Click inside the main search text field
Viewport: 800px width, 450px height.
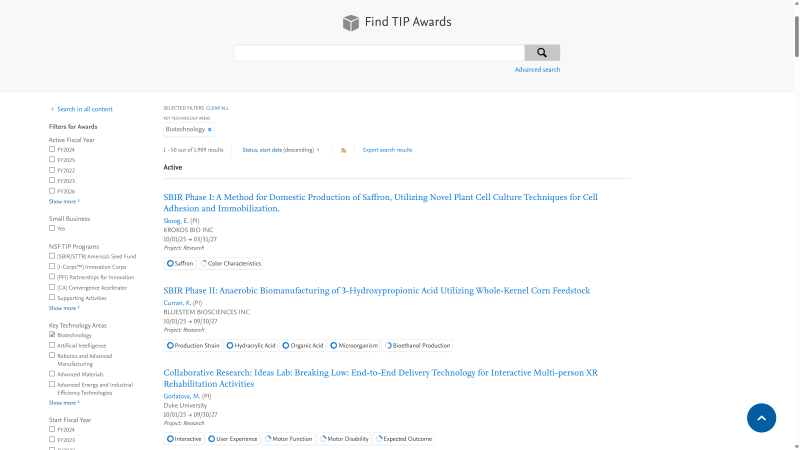pyautogui.click(x=378, y=53)
